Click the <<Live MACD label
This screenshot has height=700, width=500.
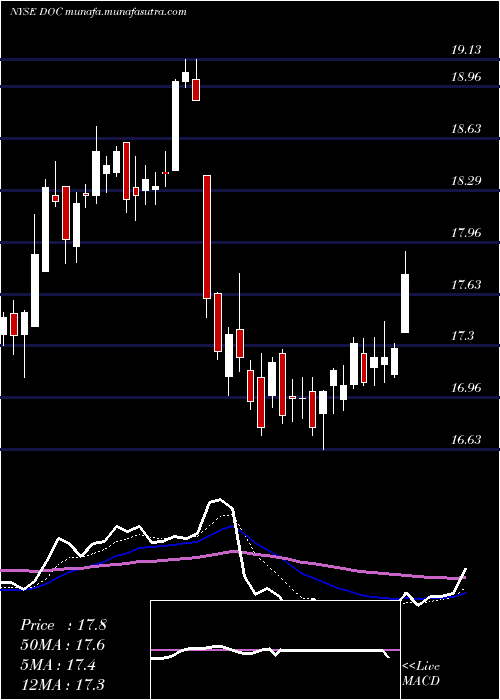point(421,674)
